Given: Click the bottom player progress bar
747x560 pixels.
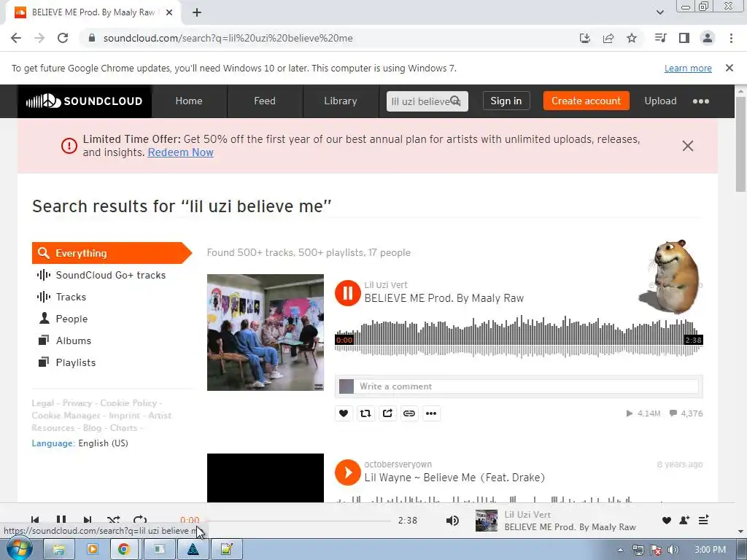Looking at the screenshot, I should (x=298, y=521).
